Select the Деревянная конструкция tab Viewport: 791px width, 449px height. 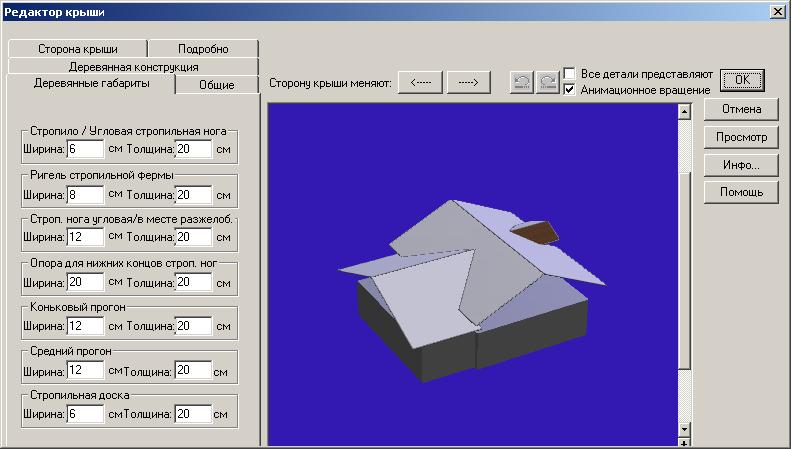(x=133, y=67)
